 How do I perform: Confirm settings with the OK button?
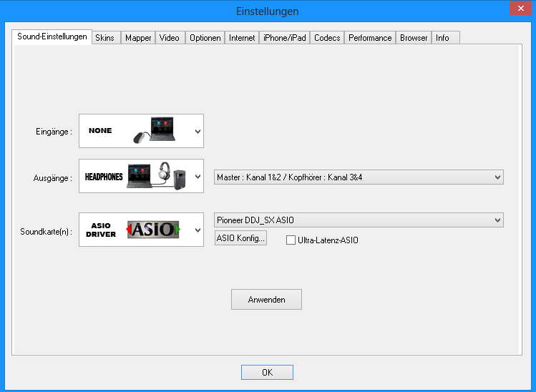[x=267, y=373]
